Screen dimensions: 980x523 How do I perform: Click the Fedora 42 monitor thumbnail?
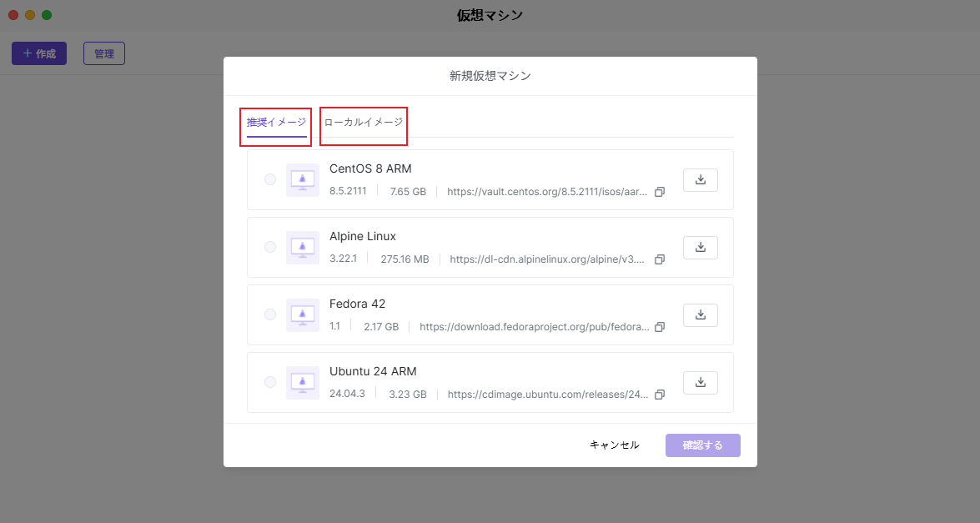302,315
